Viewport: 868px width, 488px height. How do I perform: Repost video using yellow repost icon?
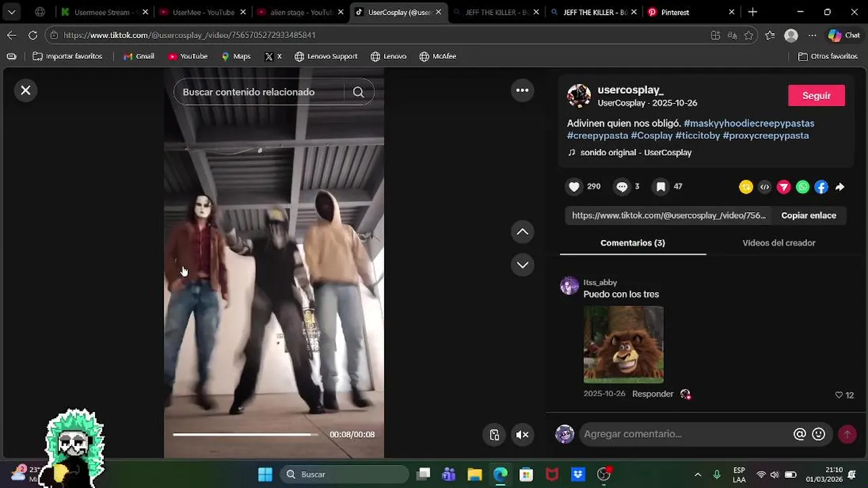pyautogui.click(x=746, y=187)
